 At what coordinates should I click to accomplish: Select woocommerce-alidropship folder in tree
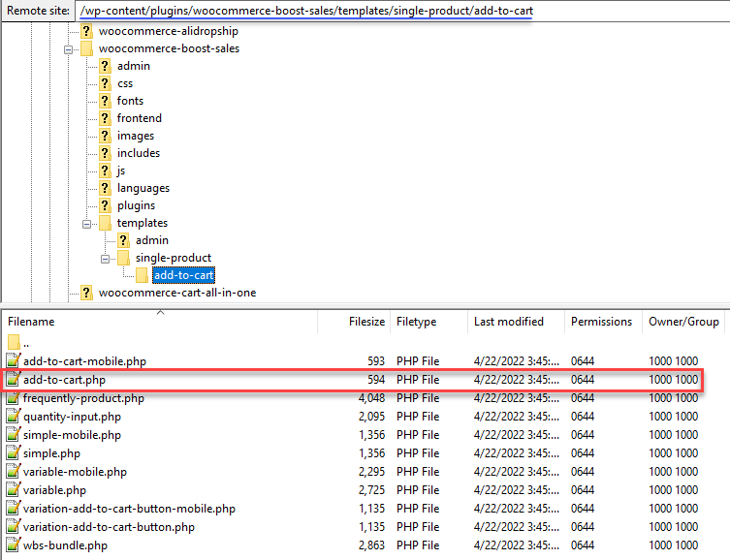click(x=168, y=31)
